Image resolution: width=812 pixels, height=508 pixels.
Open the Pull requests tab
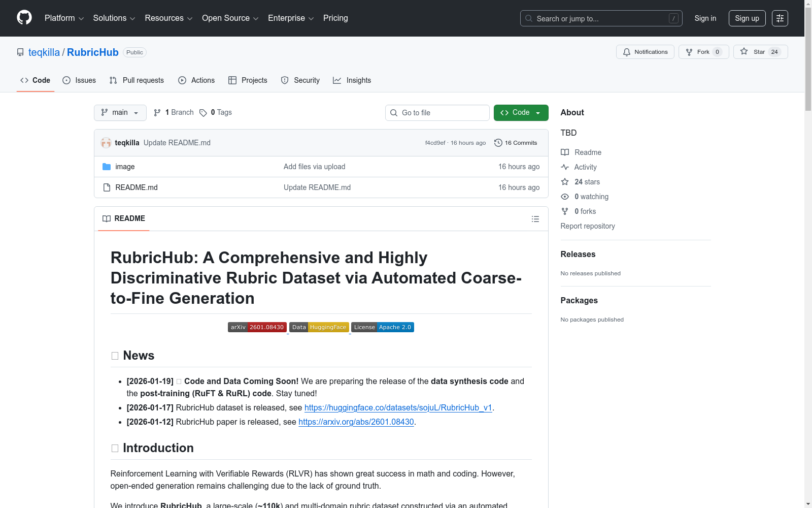tap(137, 80)
